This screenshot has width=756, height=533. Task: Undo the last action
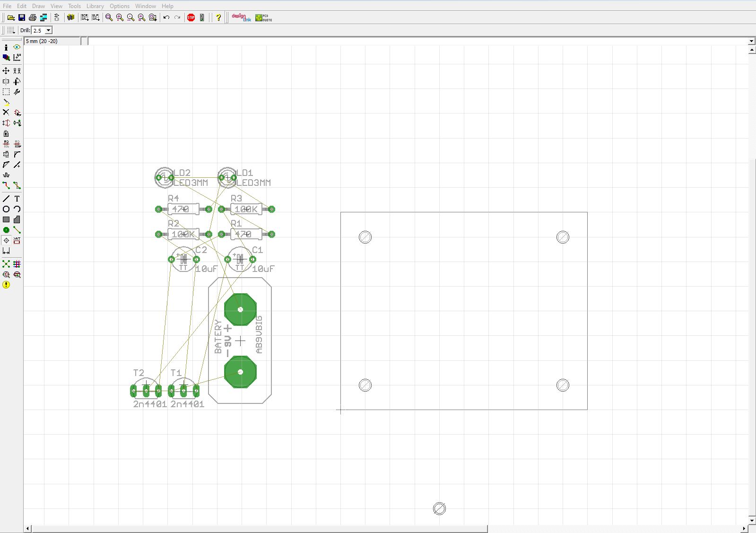(166, 17)
